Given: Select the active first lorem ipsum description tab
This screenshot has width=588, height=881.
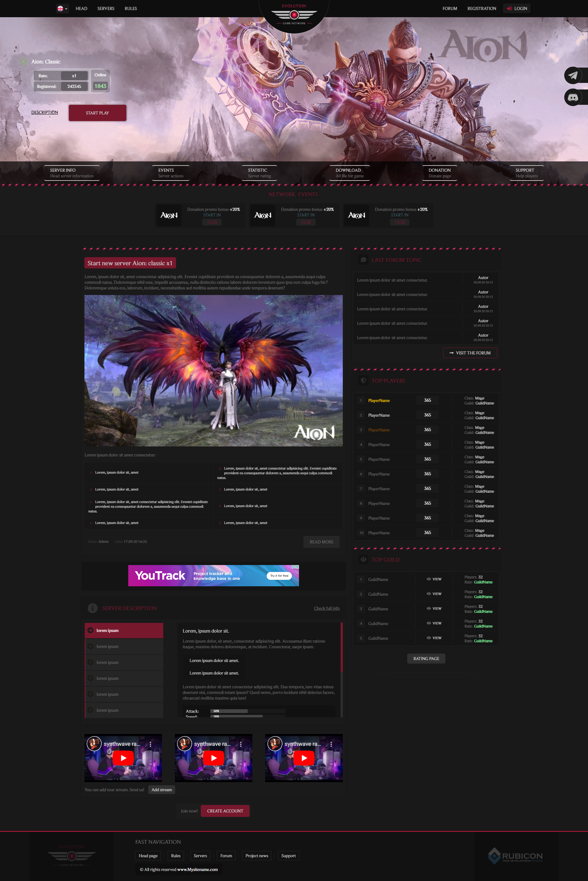Looking at the screenshot, I should [x=124, y=630].
